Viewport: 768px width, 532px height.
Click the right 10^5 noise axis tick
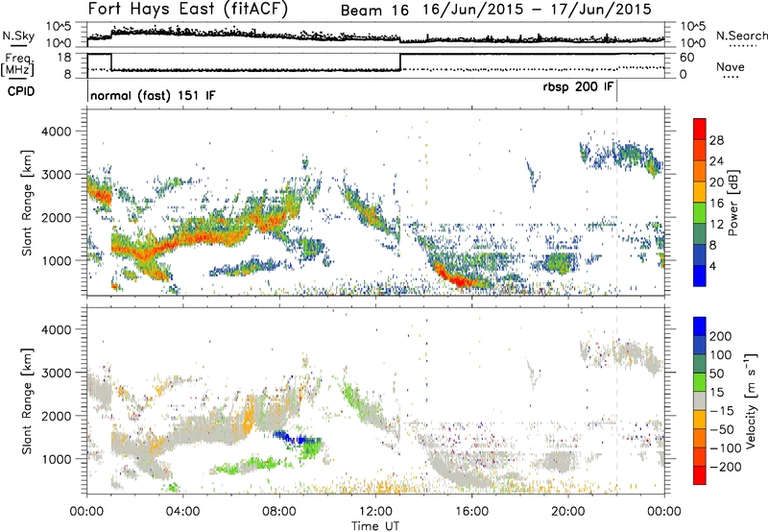pos(693,26)
